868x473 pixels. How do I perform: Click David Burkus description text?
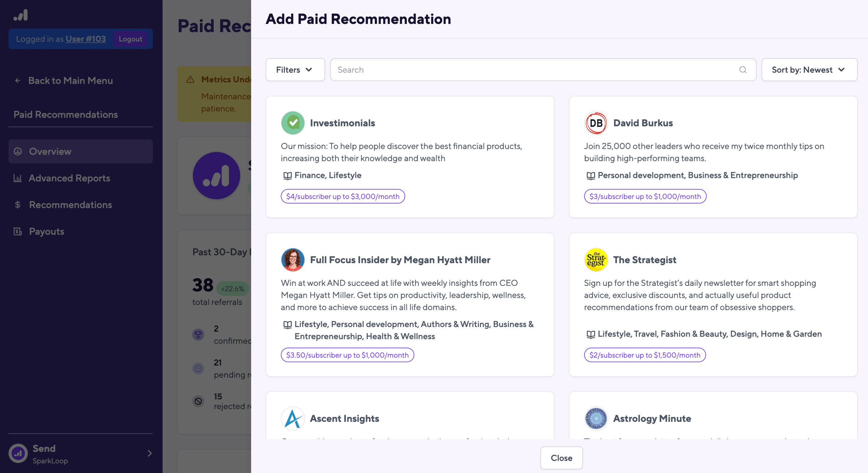click(x=704, y=152)
